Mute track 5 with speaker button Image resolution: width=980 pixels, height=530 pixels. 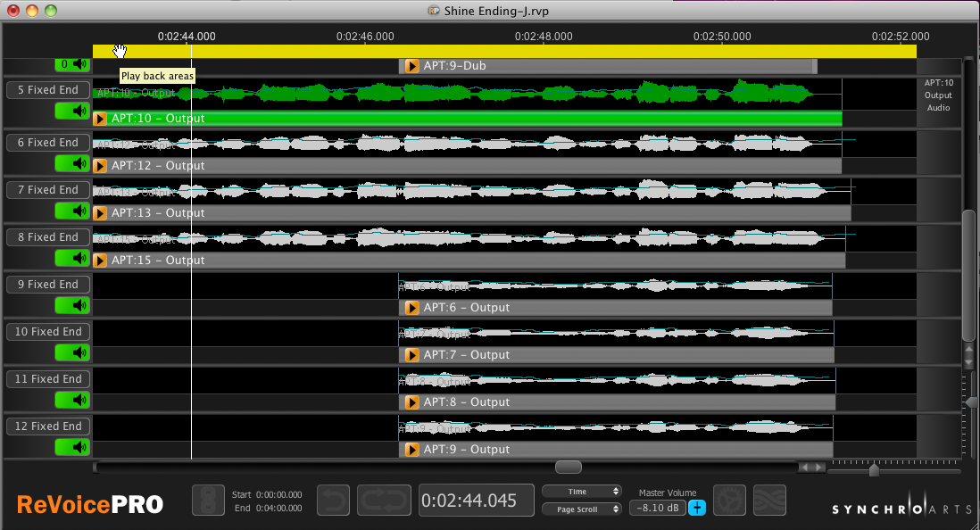click(x=73, y=111)
